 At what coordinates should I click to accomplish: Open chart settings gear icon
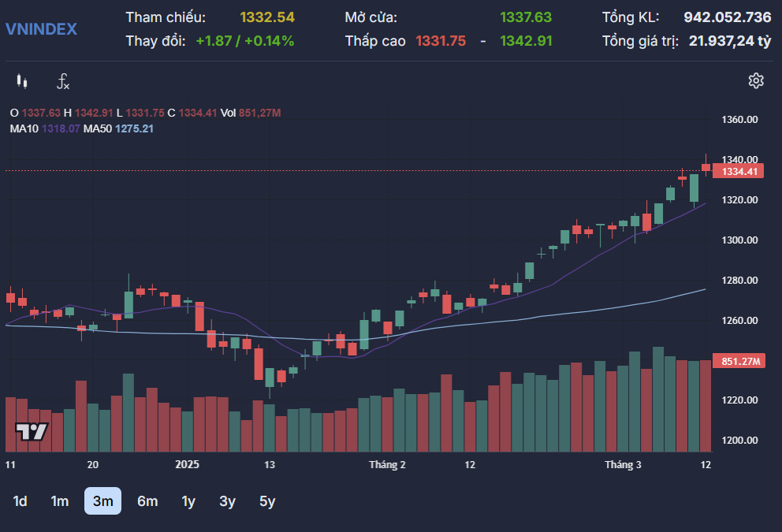[x=756, y=80]
